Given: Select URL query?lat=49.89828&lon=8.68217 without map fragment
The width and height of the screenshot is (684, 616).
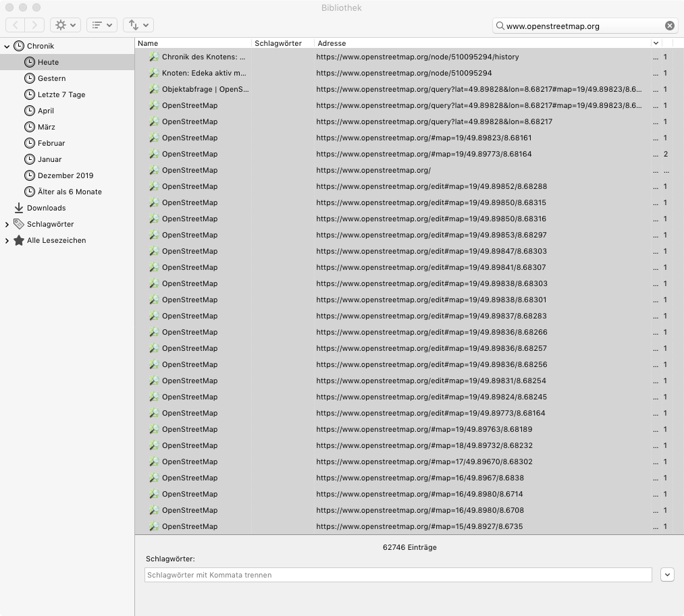Looking at the screenshot, I should click(434, 121).
